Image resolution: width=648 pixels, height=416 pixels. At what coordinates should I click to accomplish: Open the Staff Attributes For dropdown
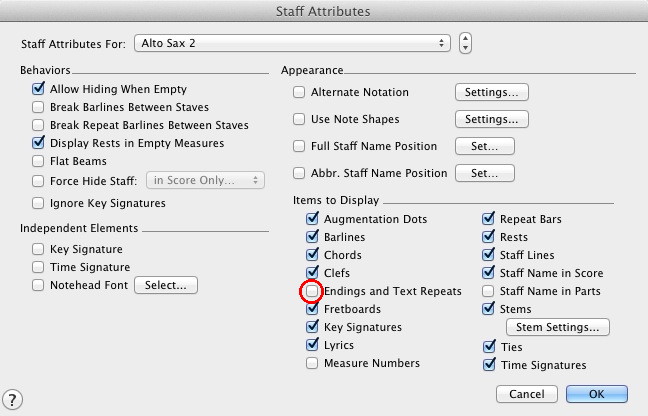click(291, 44)
